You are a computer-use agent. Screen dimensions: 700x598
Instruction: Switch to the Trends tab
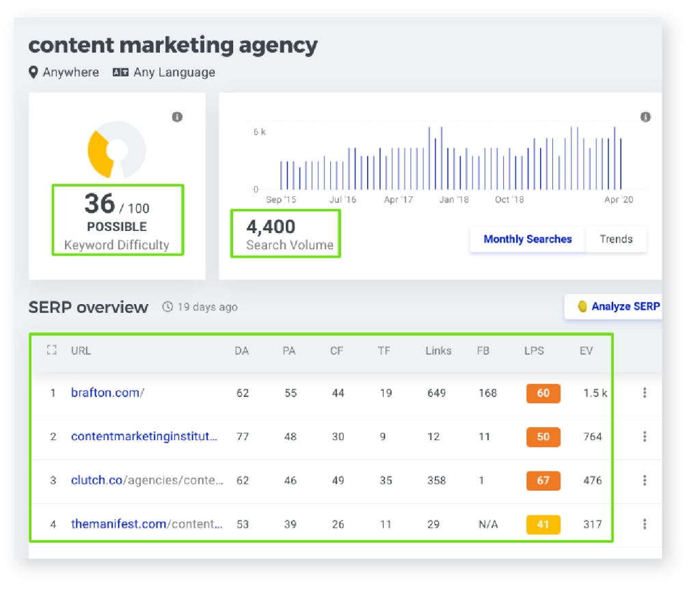[x=616, y=239]
